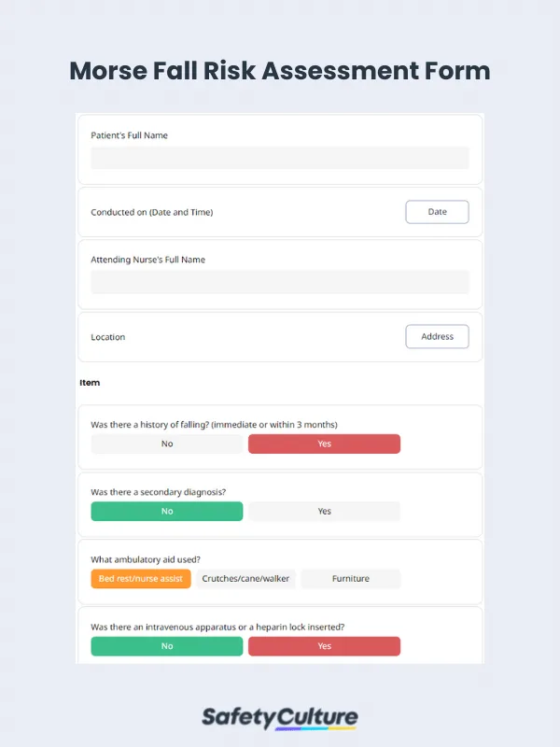
Task: Select "No" for history of falling
Action: point(166,444)
